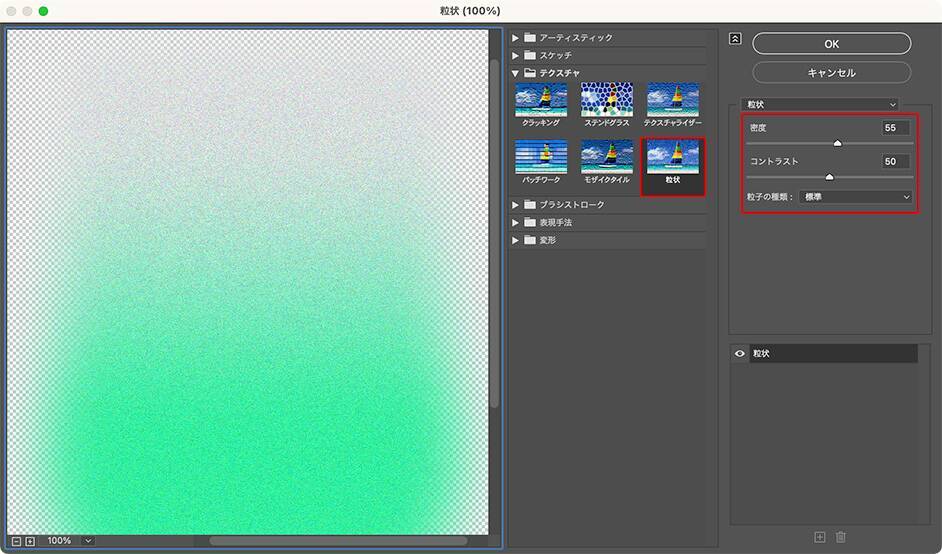Collapse the filter gallery with the double-chevron icon

coord(735,39)
